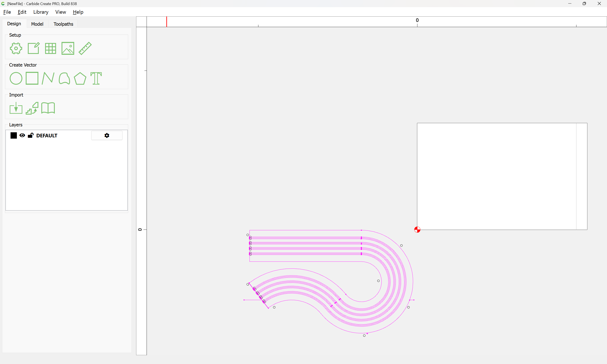Toggle lock on the DEFAULT layer
This screenshot has height=364, width=607.
31,135
